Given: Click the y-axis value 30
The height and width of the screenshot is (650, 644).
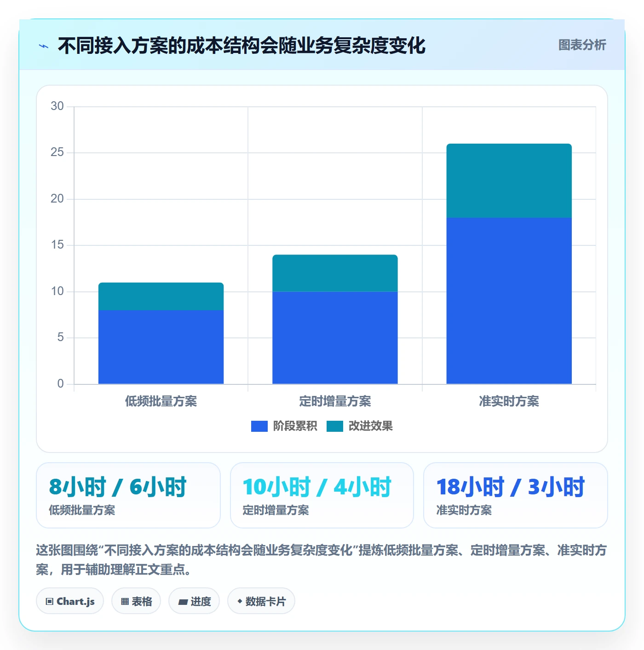Looking at the screenshot, I should tap(57, 106).
